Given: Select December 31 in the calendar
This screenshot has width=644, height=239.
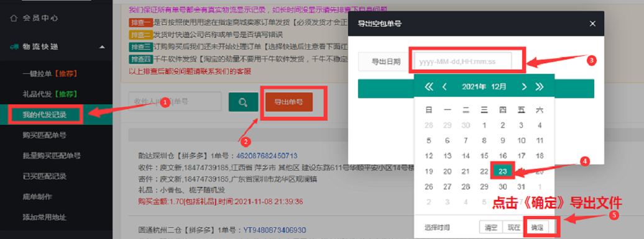Looking at the screenshot, I should pyautogui.click(x=521, y=186).
